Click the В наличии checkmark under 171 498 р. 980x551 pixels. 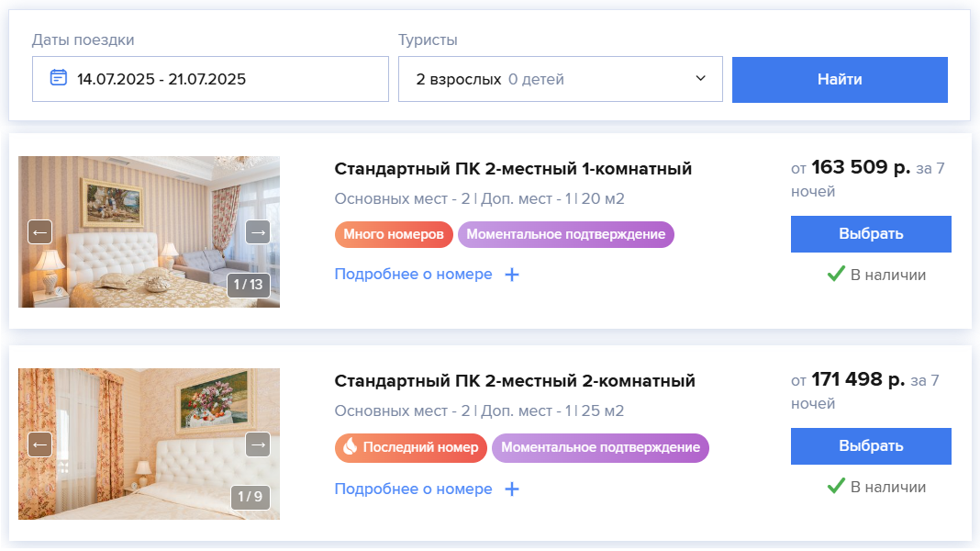(x=836, y=485)
